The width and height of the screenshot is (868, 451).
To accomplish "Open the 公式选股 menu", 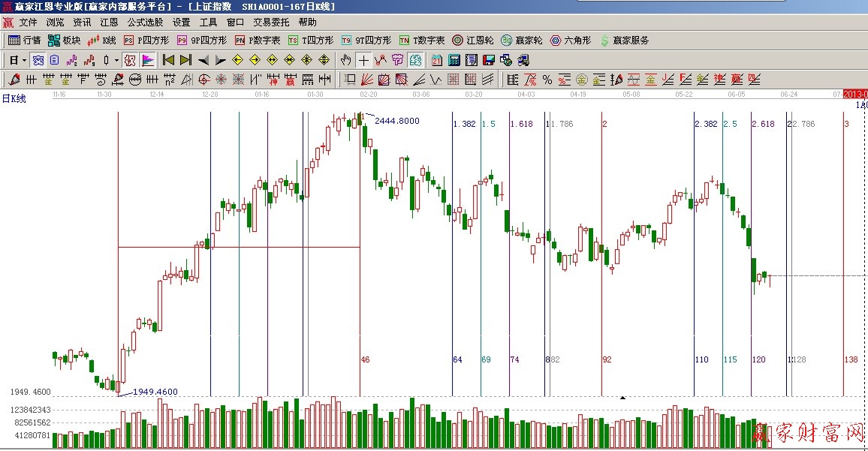I will click(x=145, y=23).
